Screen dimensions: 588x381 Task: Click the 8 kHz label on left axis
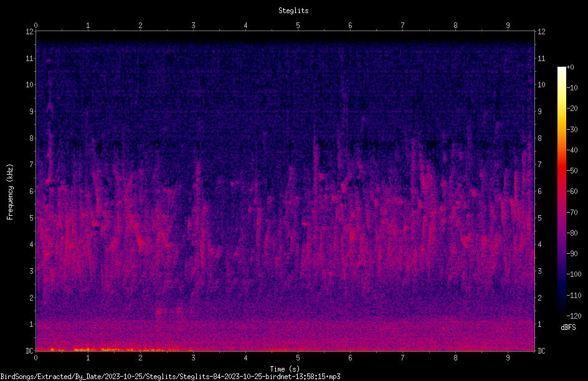[32, 138]
